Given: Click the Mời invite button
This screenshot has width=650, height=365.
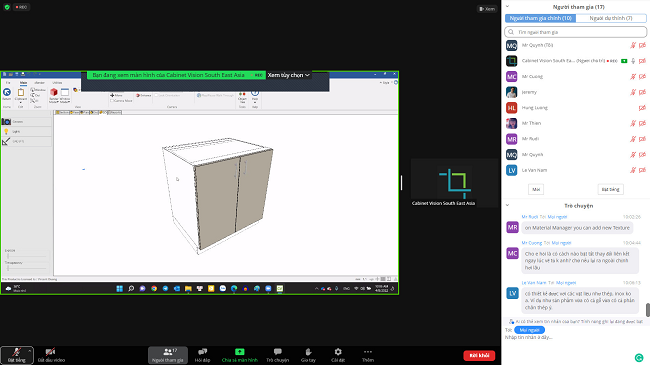Looking at the screenshot, I should click(536, 189).
